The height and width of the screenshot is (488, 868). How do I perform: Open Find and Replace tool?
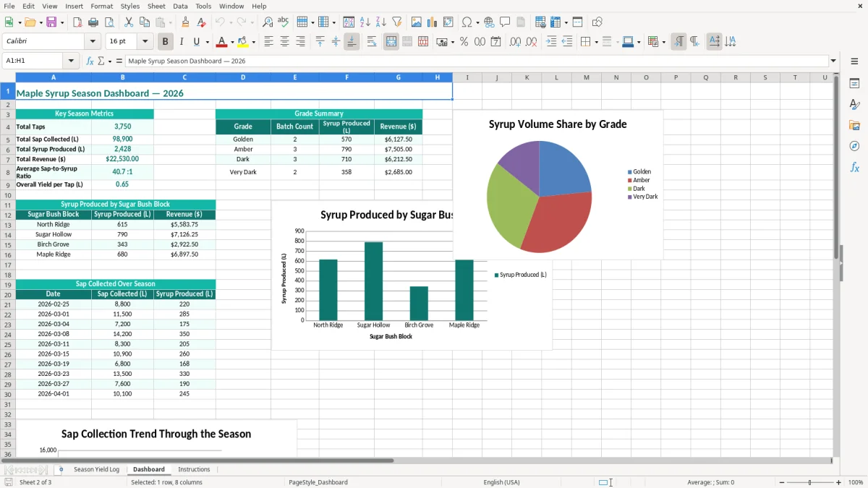coord(268,22)
